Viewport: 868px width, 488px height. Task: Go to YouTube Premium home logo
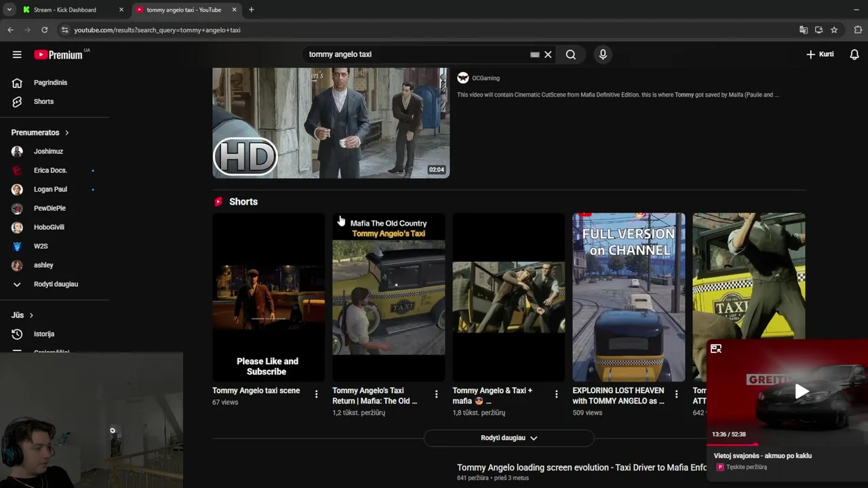coord(60,54)
